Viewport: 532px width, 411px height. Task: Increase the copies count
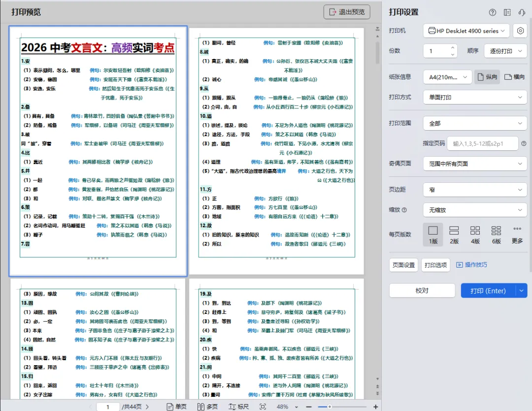(x=453, y=48)
